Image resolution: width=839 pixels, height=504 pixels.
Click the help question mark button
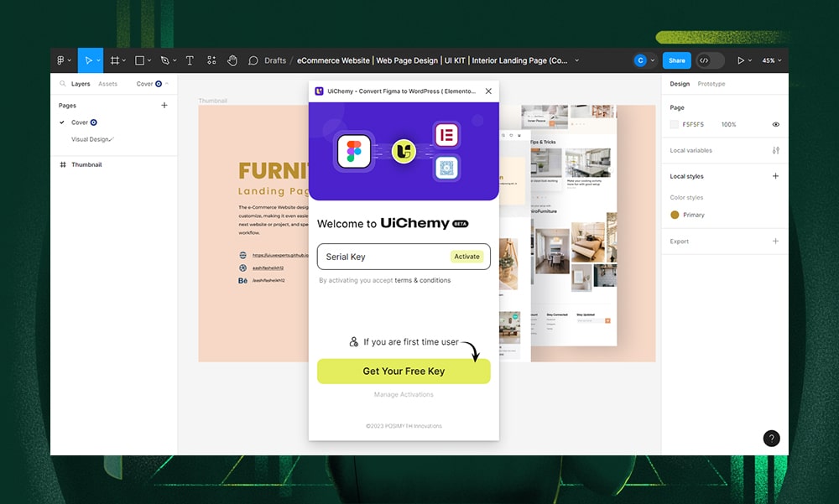[x=771, y=438]
